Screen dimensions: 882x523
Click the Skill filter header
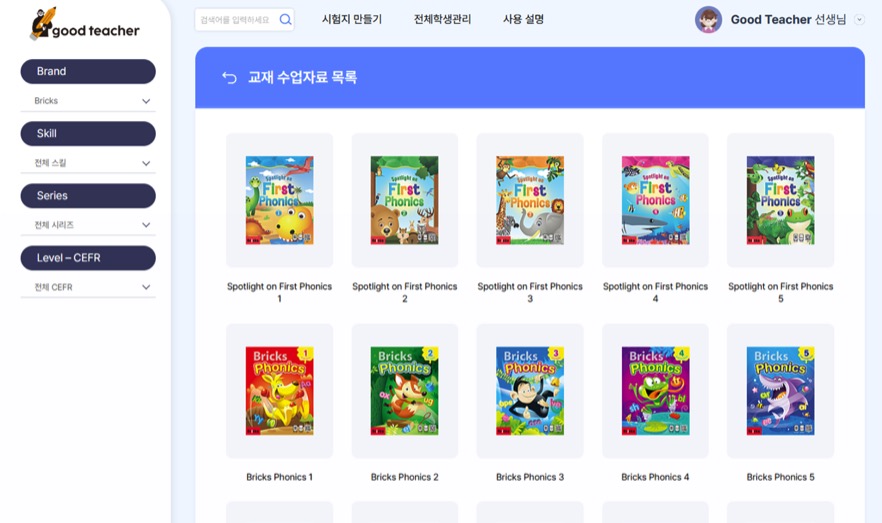click(x=88, y=134)
